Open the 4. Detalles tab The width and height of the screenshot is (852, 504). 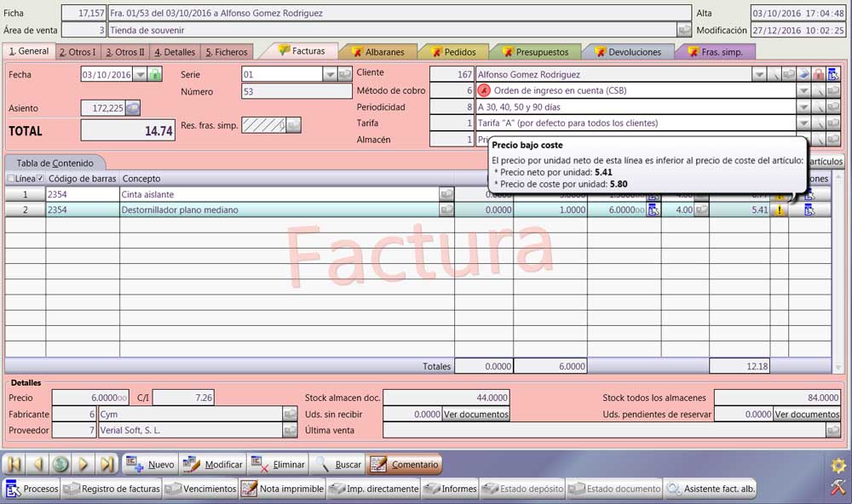click(175, 52)
